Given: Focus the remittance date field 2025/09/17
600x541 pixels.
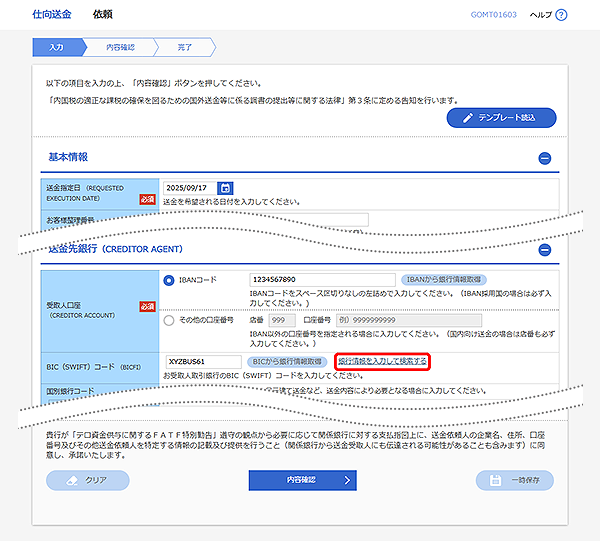Looking at the screenshot, I should pos(190,188).
